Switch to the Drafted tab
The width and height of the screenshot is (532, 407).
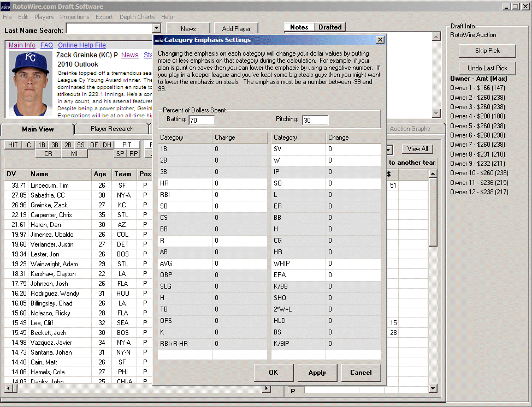point(330,27)
